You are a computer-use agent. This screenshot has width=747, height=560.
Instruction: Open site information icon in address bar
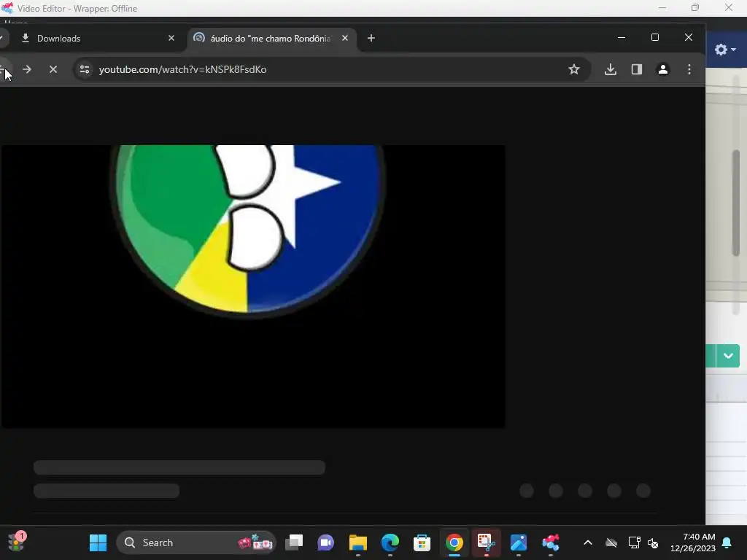[x=85, y=69]
